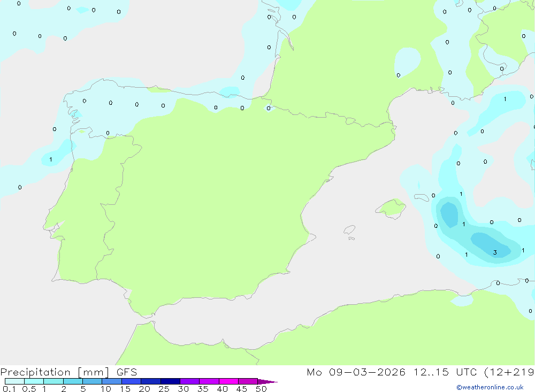Select the 2–5 mm legend swatch
This screenshot has width=535, height=392.
tap(73, 381)
